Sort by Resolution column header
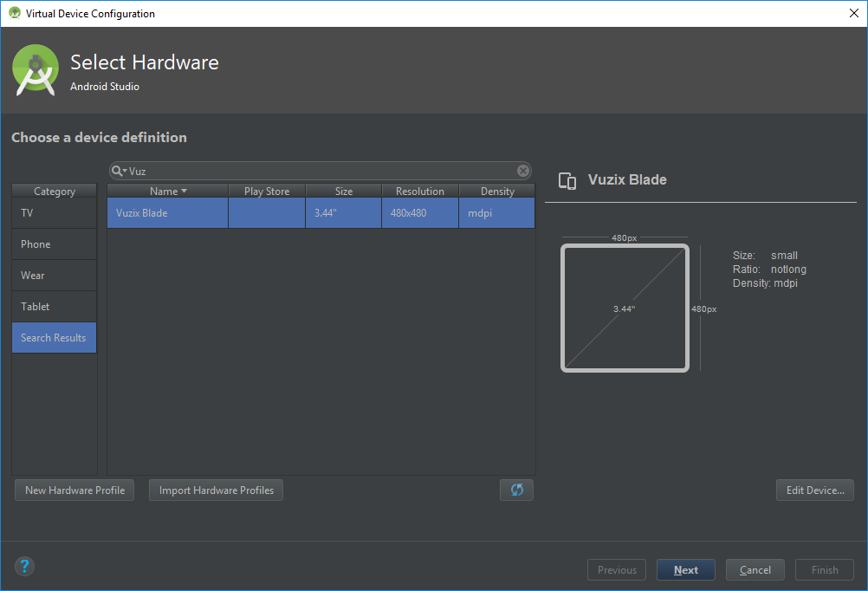Image resolution: width=868 pixels, height=591 pixels. (x=420, y=192)
